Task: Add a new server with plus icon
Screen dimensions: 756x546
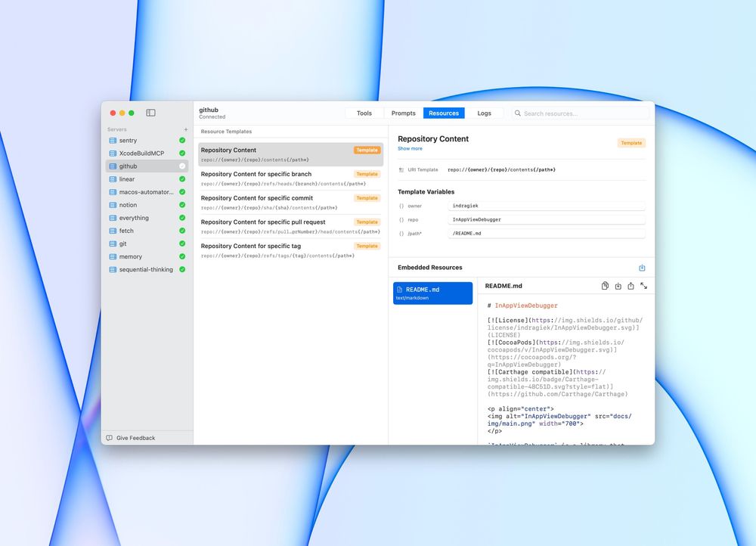Action: (x=186, y=129)
